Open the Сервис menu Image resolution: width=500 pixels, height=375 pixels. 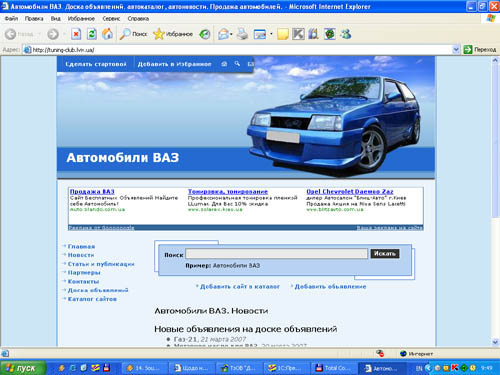[111, 19]
